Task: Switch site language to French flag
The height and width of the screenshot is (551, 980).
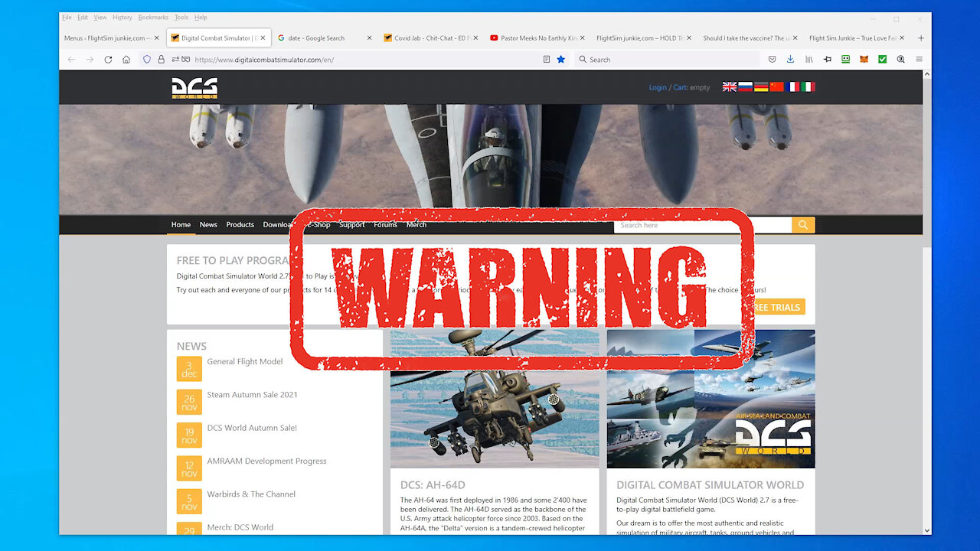Action: [x=792, y=87]
